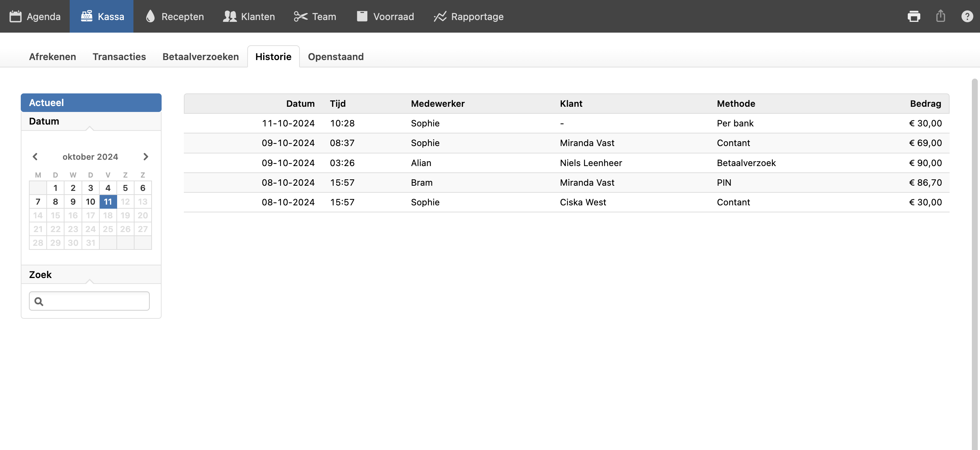This screenshot has width=980, height=450.
Task: Collapse the Datum section header
Action: (x=91, y=121)
